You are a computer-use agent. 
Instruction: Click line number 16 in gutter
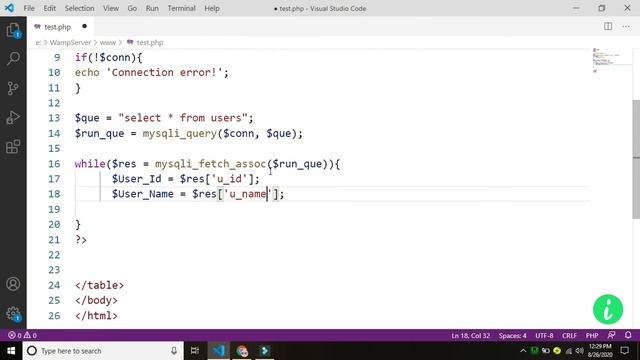click(54, 164)
